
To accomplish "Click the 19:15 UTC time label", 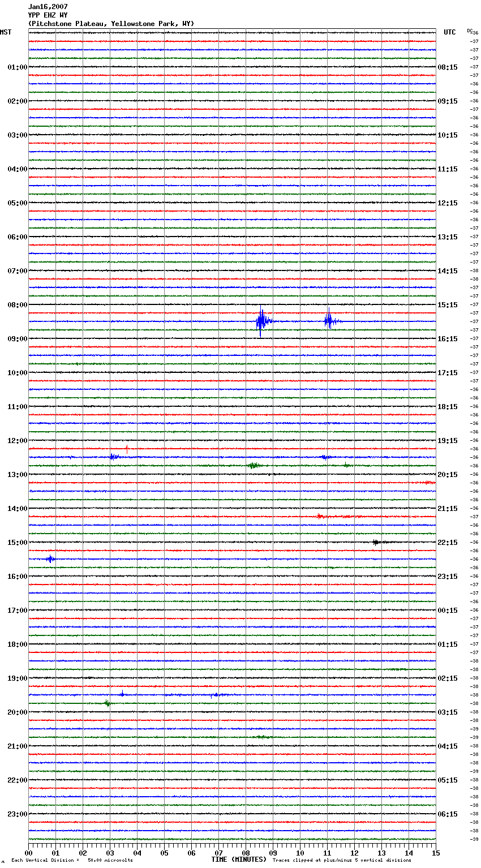I will 448,441.
